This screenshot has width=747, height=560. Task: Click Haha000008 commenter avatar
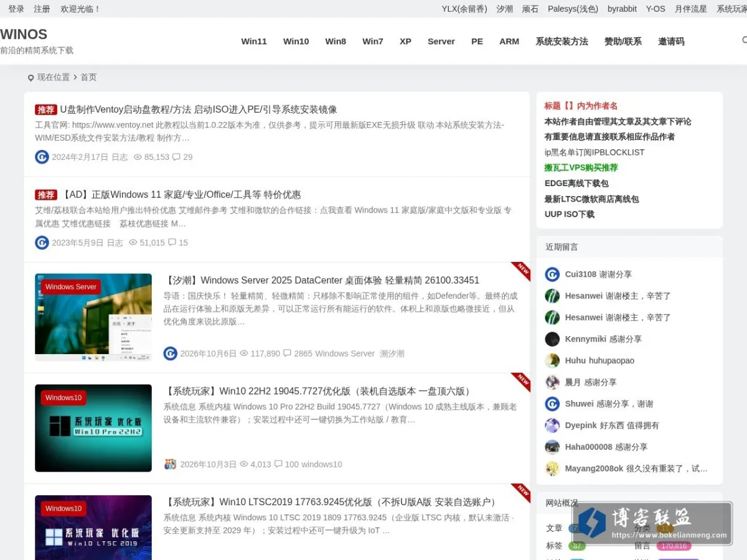pos(552,447)
